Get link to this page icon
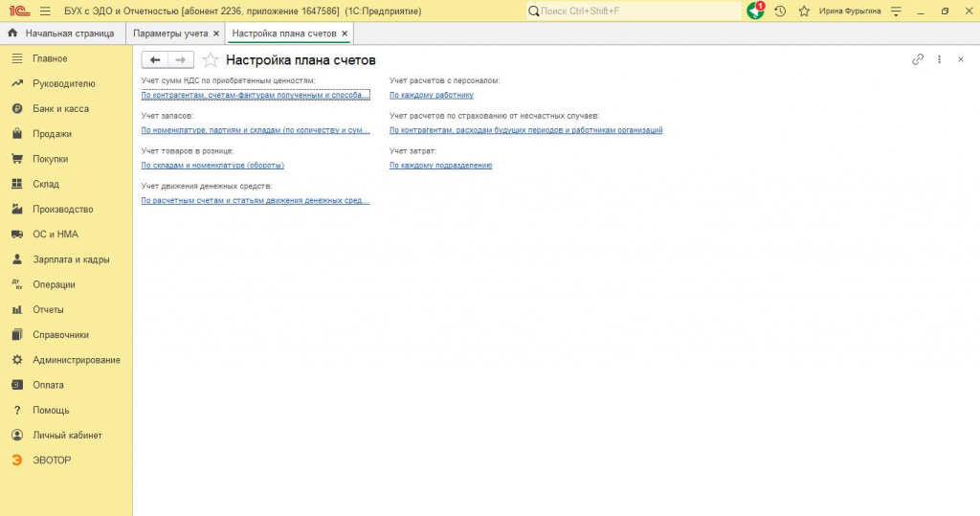980x516 pixels. 918,59
